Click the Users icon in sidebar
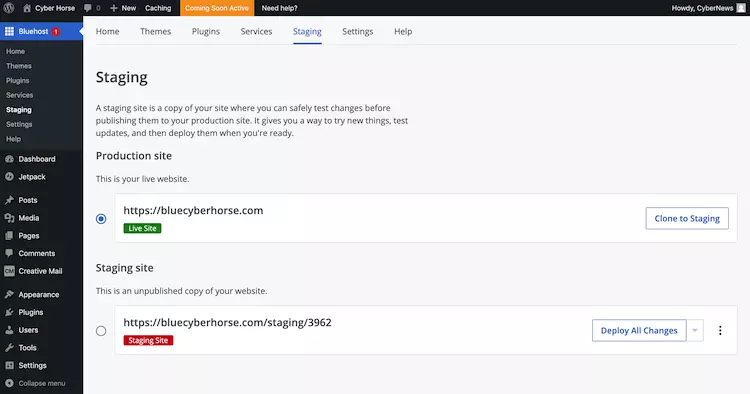 click(x=9, y=330)
